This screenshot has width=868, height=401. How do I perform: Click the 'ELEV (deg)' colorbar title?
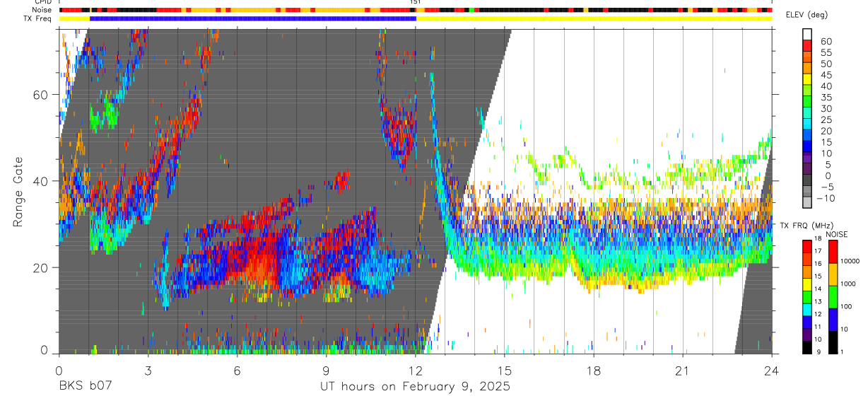(x=807, y=15)
